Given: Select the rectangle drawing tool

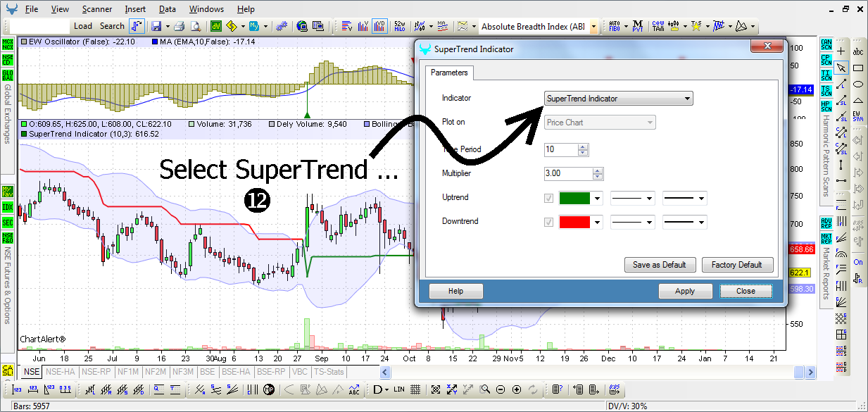Looking at the screenshot, I should [x=858, y=68].
